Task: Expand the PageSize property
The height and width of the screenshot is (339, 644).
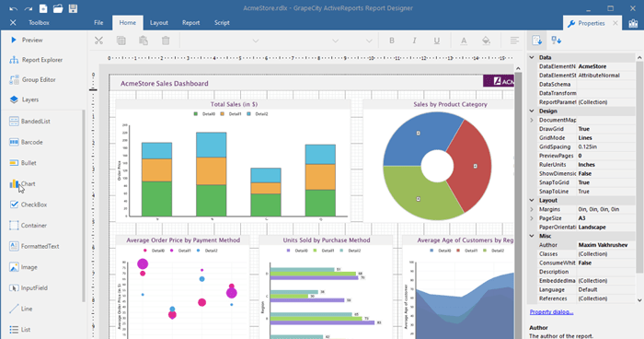Action: [x=532, y=218]
